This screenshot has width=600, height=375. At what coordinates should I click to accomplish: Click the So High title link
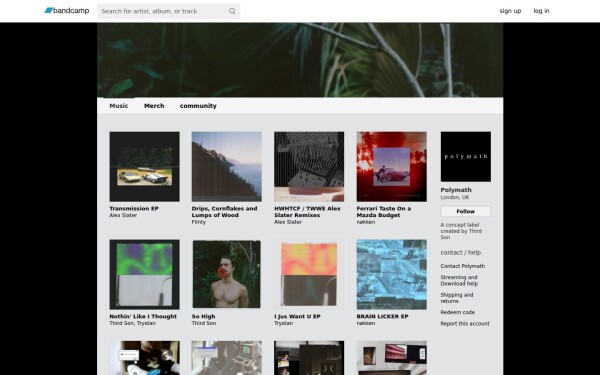(204, 316)
